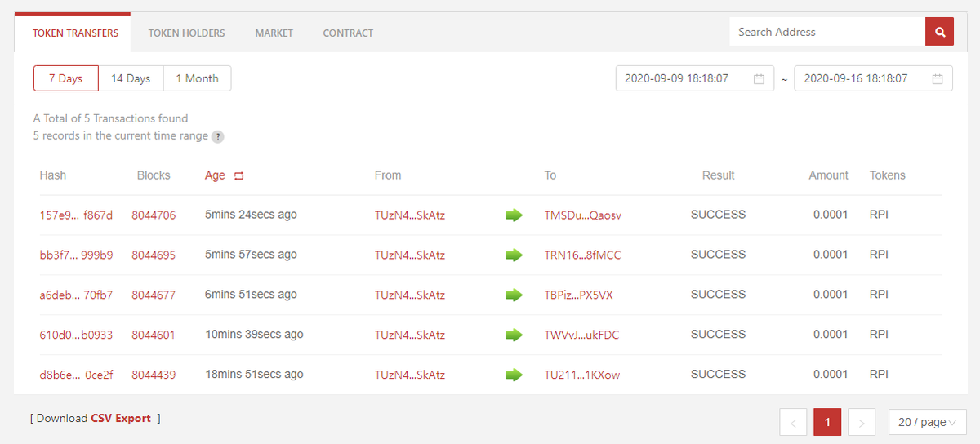Open transaction hash a6deb... 70fb7
Screen dimensions: 980x444
(x=76, y=295)
